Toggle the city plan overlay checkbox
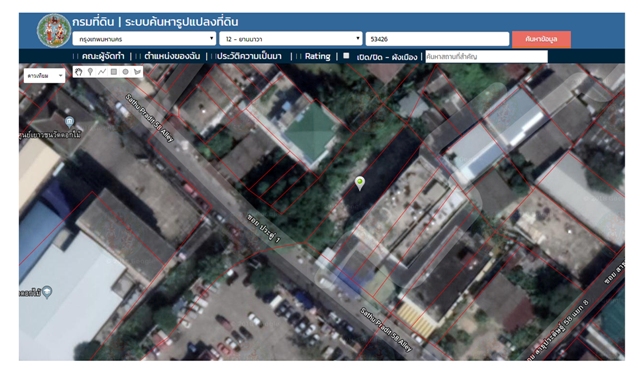Viewport: 640px width, 373px height. point(346,56)
